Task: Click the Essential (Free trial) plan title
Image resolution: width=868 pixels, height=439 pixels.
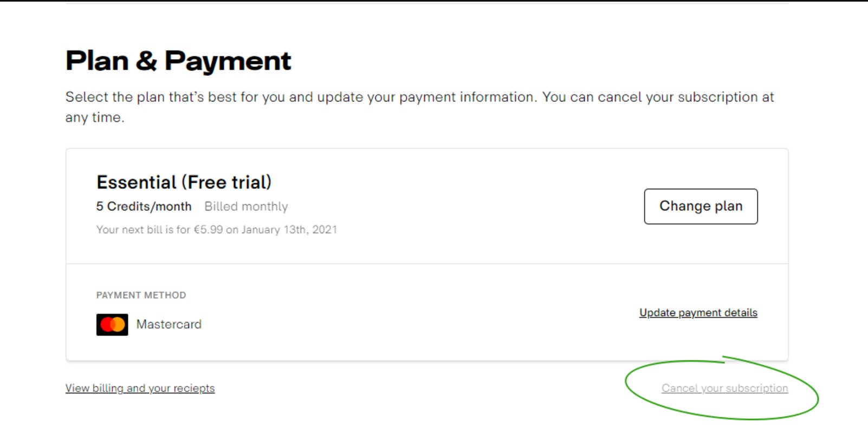Action: coord(184,182)
